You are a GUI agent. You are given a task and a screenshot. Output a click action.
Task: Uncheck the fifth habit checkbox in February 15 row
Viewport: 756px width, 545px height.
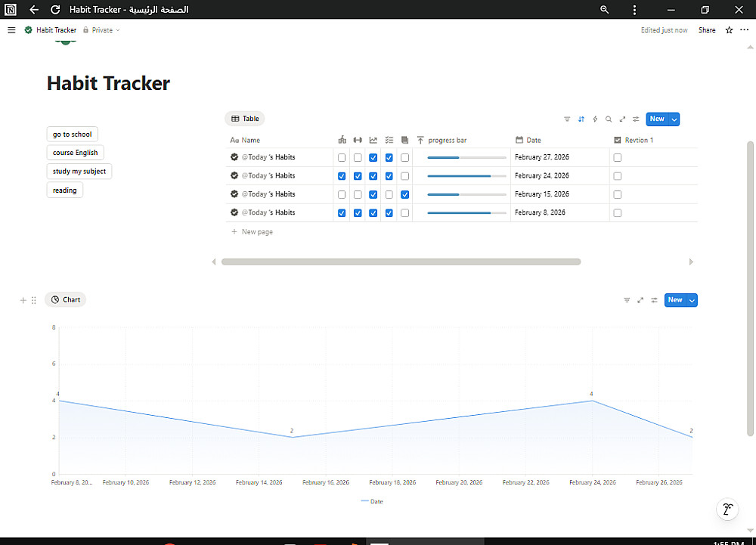tap(405, 195)
